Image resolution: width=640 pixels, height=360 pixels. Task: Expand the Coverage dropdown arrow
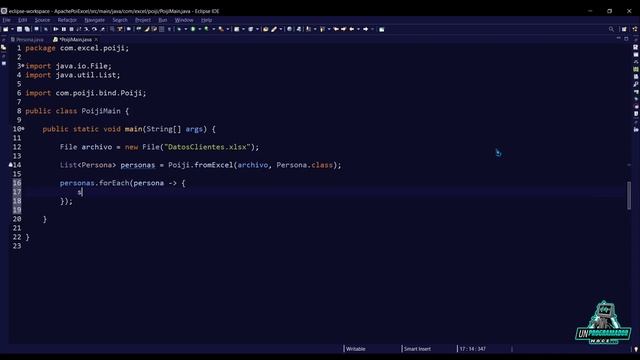(x=214, y=29)
